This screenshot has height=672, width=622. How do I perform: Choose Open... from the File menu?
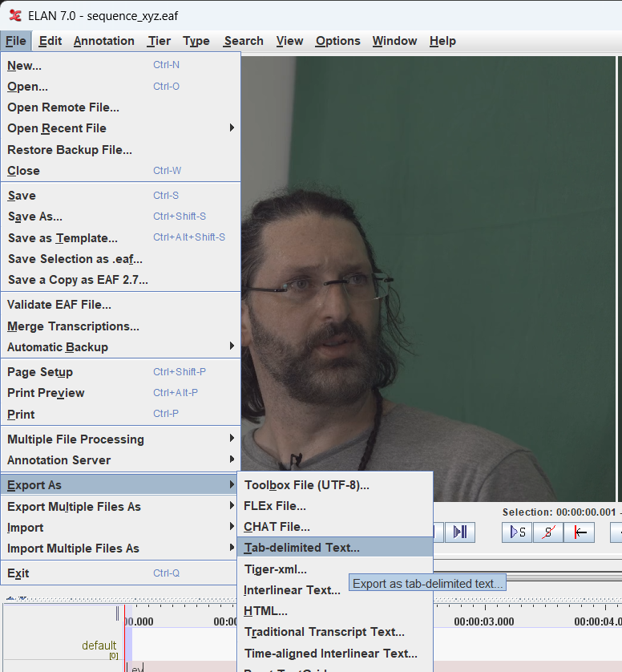pyautogui.click(x=120, y=87)
